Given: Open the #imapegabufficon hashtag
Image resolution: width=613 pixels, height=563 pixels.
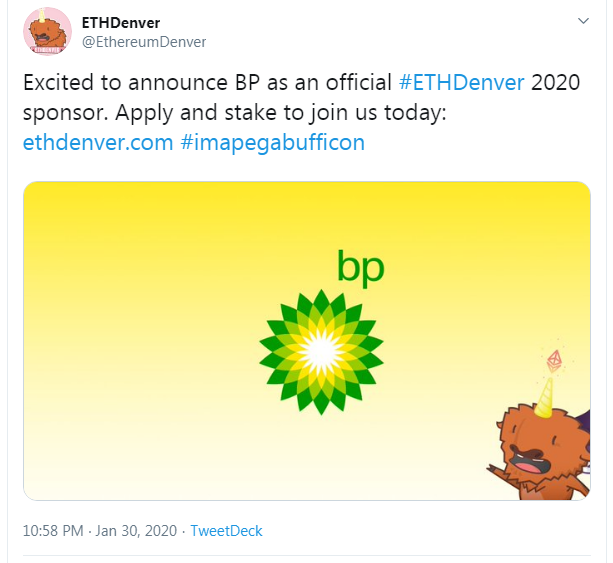Looking at the screenshot, I should [x=273, y=142].
